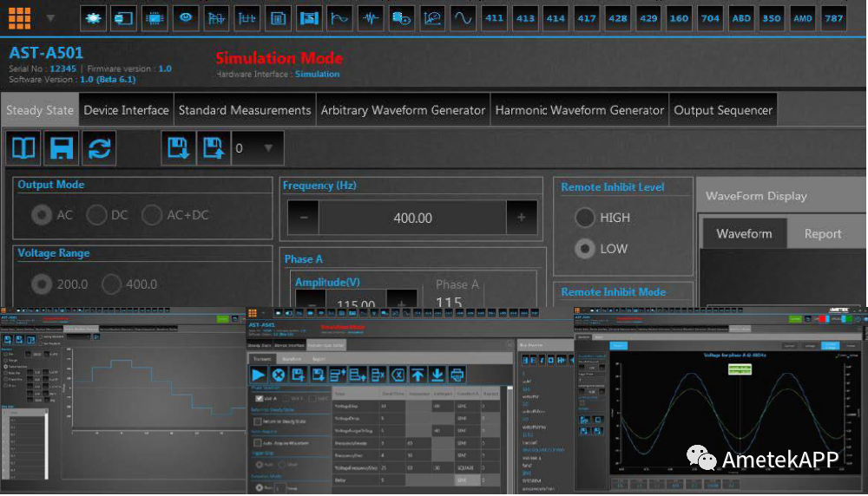
Task: Open the dropdown showing 0
Action: point(258,148)
